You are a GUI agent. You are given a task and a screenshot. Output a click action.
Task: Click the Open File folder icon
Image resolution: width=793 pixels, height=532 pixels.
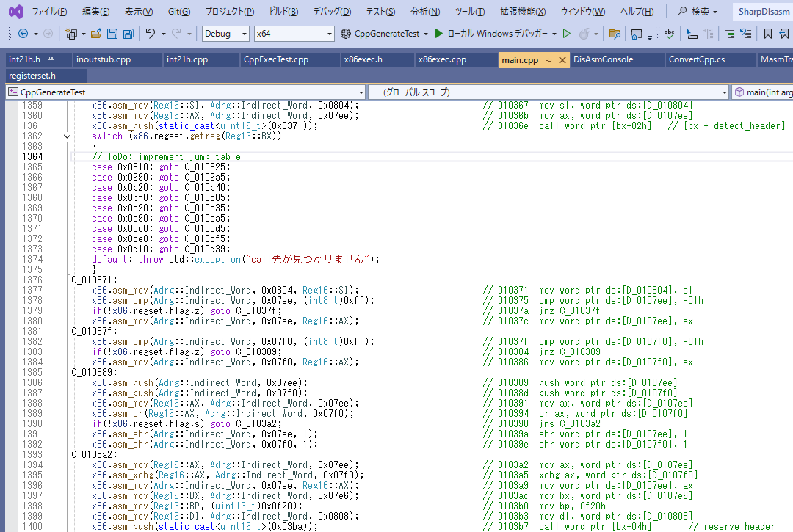pos(95,34)
